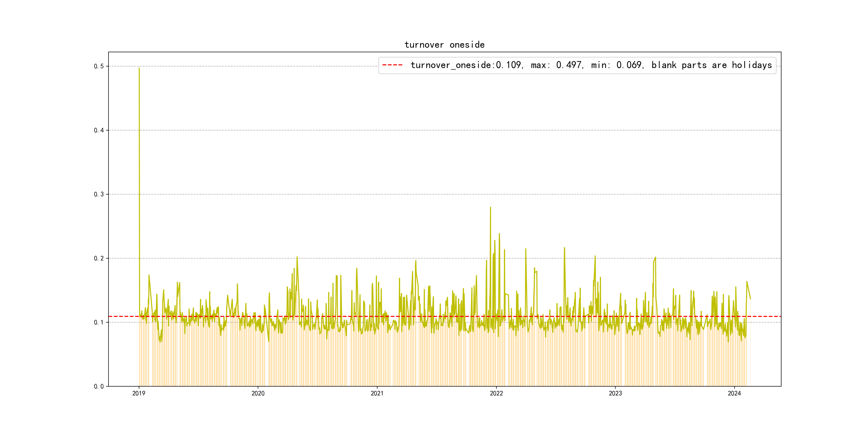The width and height of the screenshot is (868, 434).
Task: Click the red dashed line legend swatch
Action: pos(392,65)
